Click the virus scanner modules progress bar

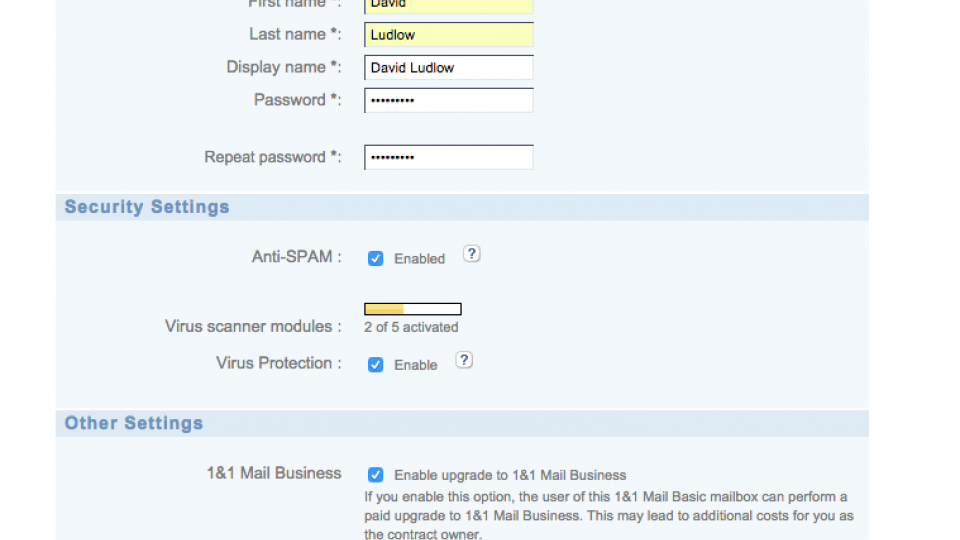pyautogui.click(x=413, y=309)
